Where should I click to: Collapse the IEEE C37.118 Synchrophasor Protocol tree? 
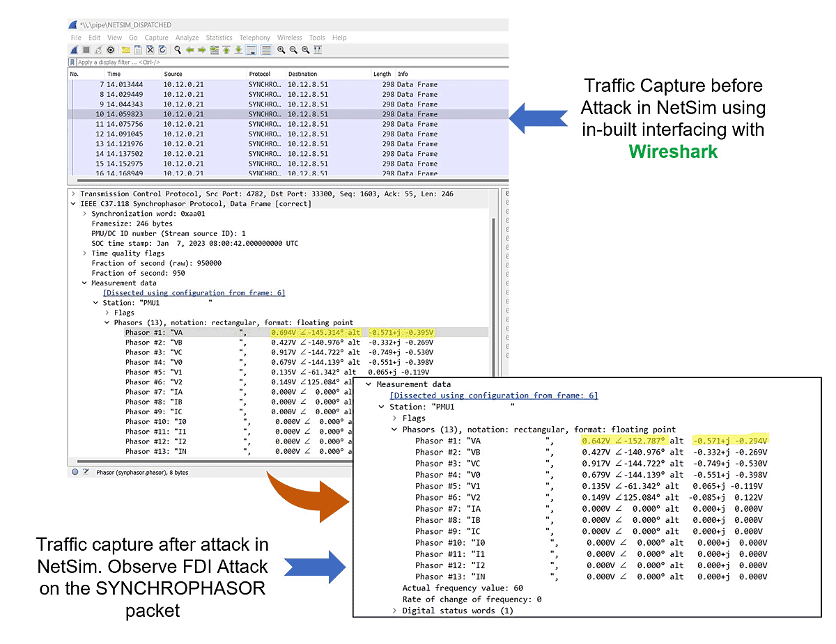(74, 204)
